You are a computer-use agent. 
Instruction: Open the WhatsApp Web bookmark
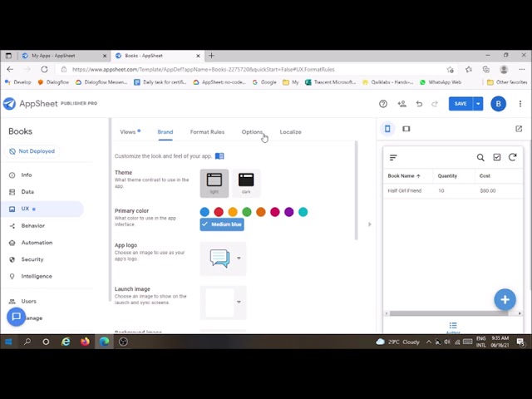pos(441,82)
